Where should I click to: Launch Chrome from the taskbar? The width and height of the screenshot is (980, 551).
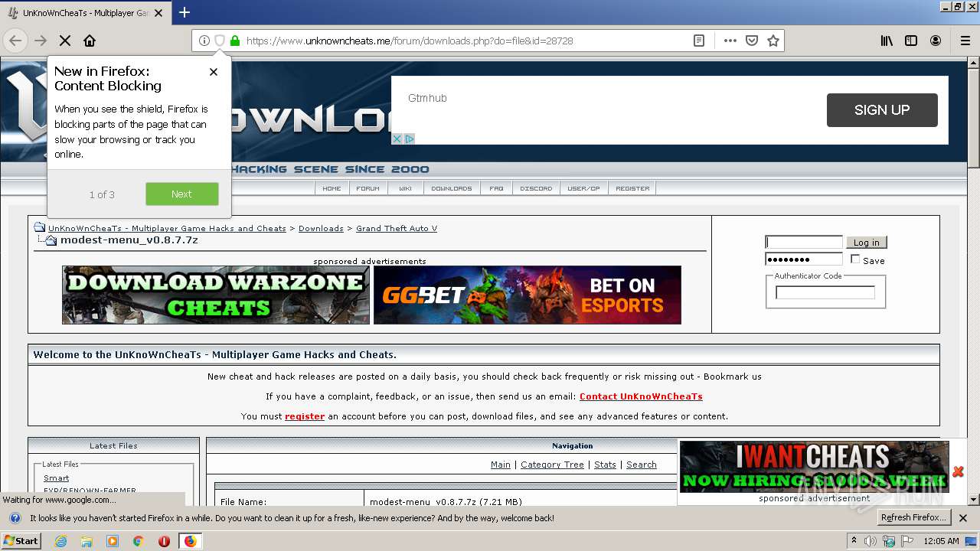[x=138, y=541]
